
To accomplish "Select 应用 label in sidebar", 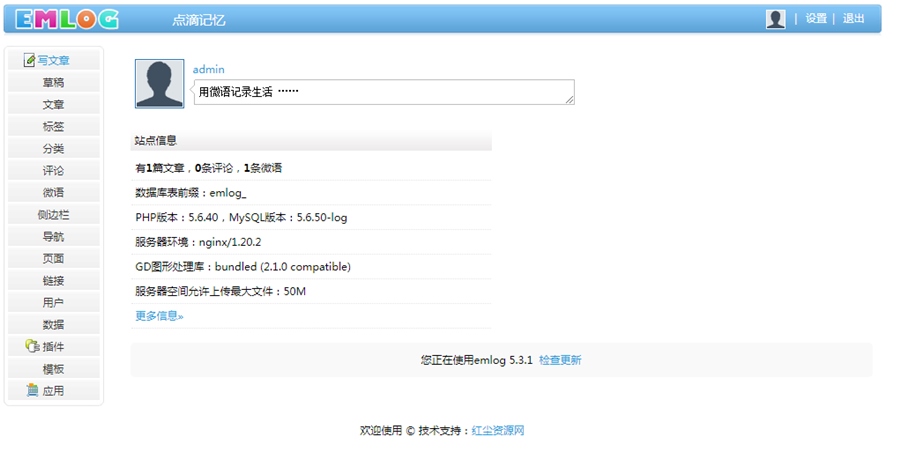I will pos(53,391).
